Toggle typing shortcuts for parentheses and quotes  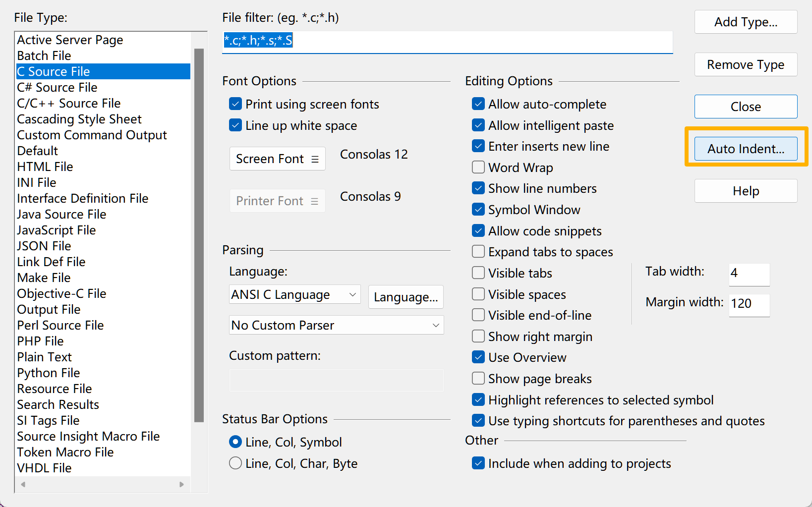478,421
